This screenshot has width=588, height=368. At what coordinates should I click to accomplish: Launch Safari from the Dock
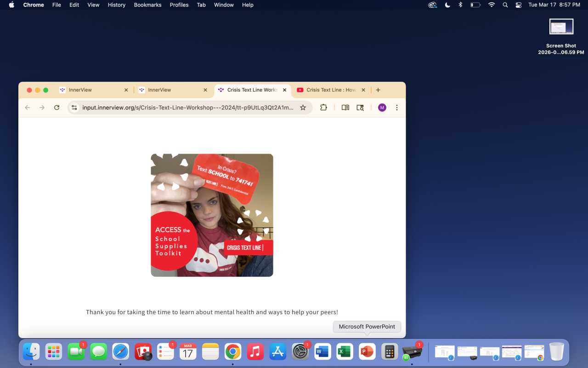point(121,352)
